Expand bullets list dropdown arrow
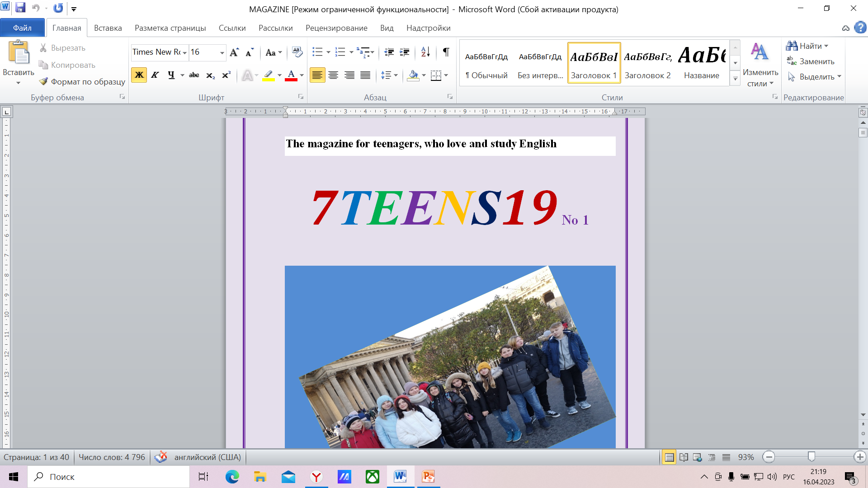Image resolution: width=868 pixels, height=488 pixels. (328, 52)
